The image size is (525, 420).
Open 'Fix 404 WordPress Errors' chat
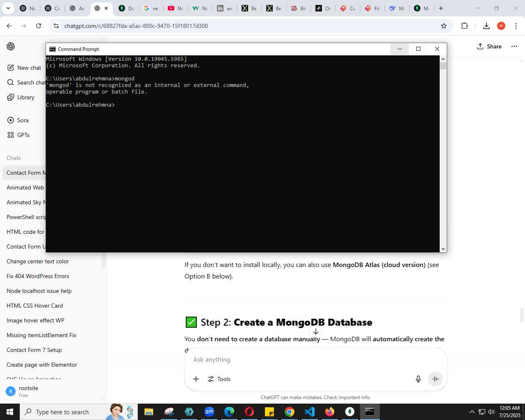(x=38, y=276)
